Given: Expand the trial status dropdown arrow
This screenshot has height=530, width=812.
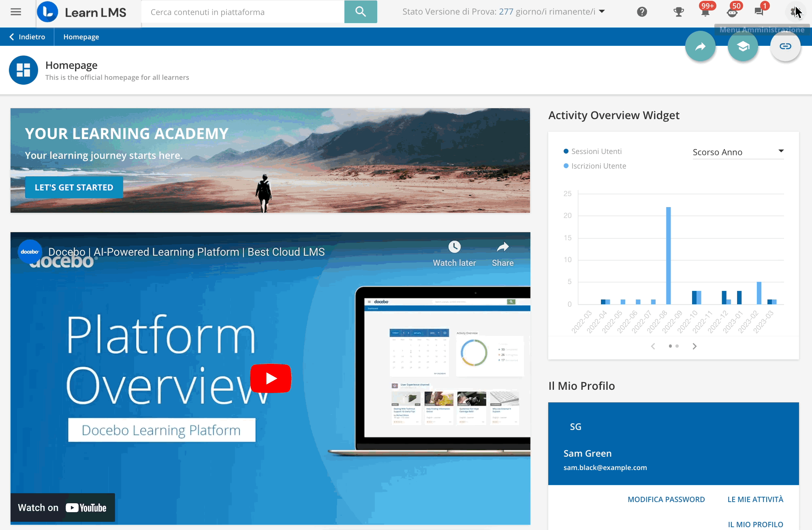Looking at the screenshot, I should point(602,11).
